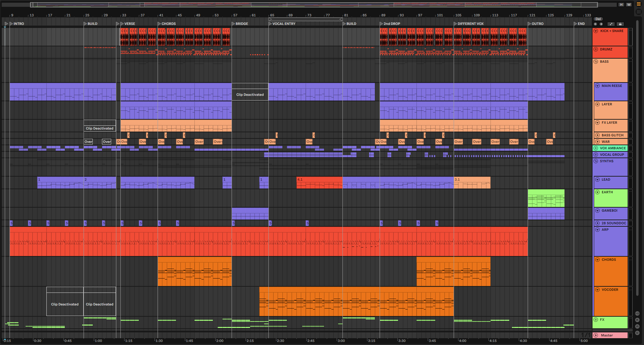Click the SYNTHS group fold icon
The height and width of the screenshot is (345, 644).
pyautogui.click(x=596, y=161)
